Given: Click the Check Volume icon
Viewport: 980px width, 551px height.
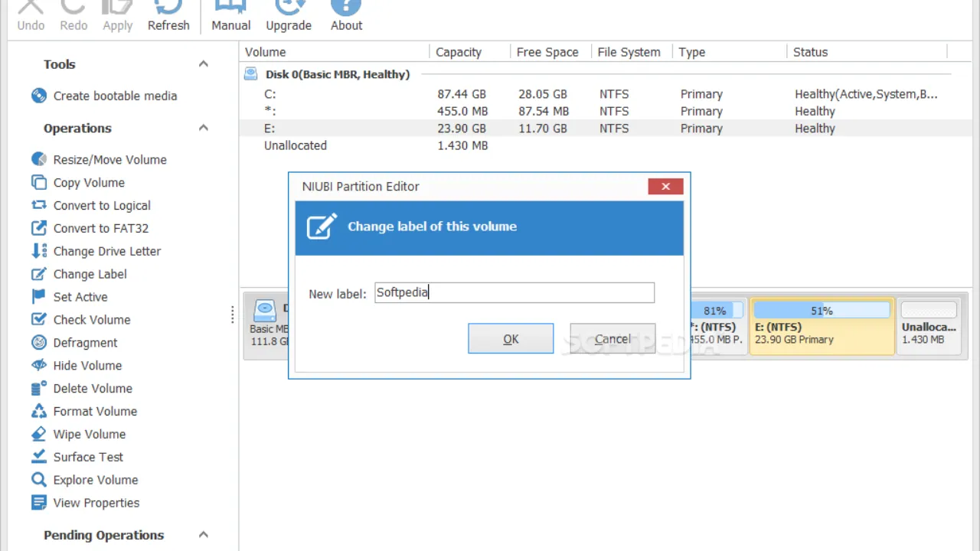Looking at the screenshot, I should [x=39, y=320].
